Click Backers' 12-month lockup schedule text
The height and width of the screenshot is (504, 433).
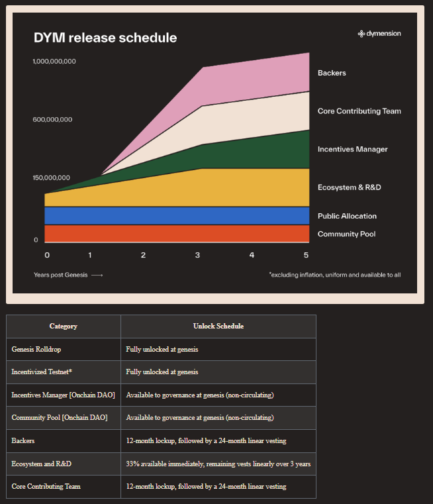206,441
